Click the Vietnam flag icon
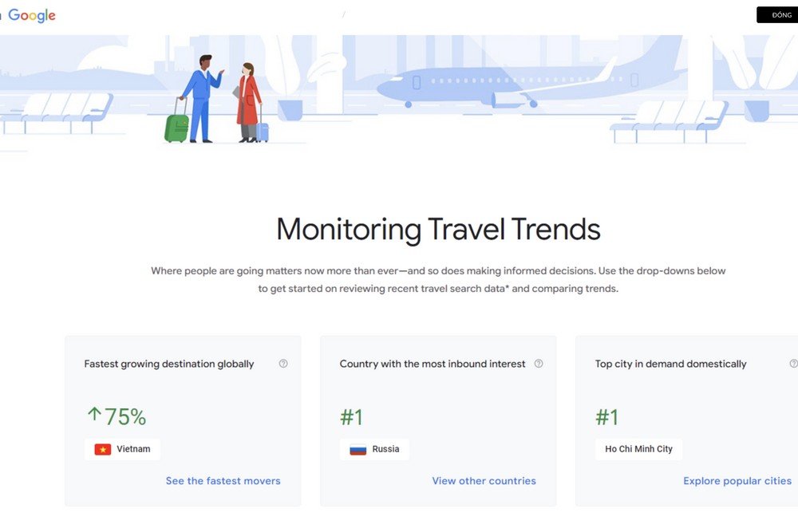This screenshot has height=532, width=798. pos(101,449)
